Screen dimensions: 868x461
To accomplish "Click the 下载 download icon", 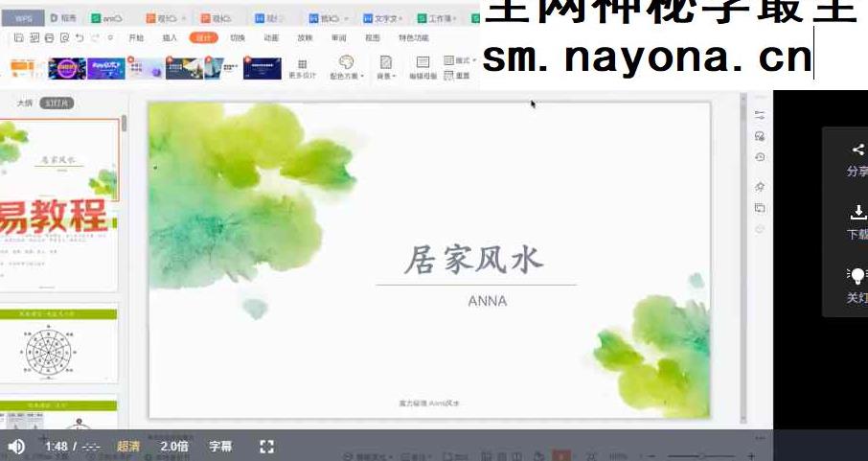I will [x=858, y=212].
